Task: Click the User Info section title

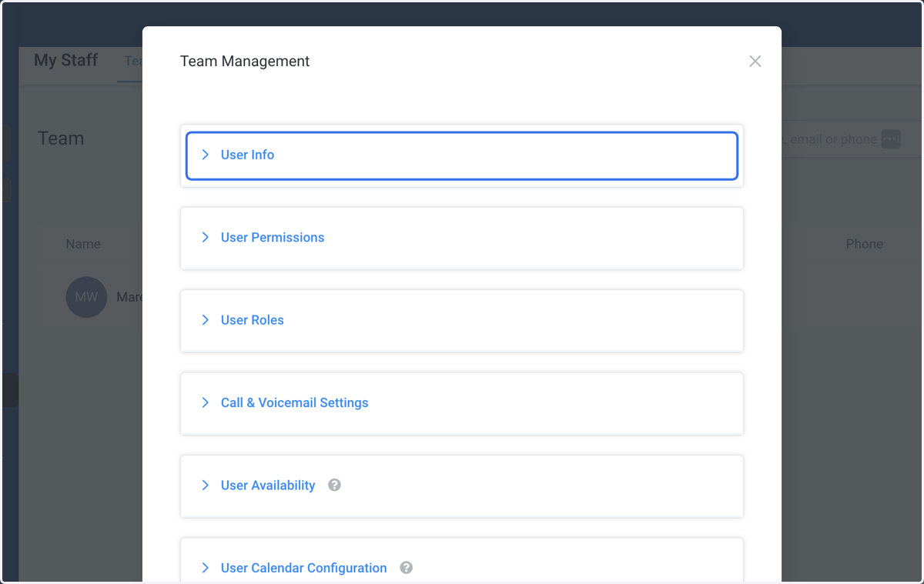Action: (247, 155)
